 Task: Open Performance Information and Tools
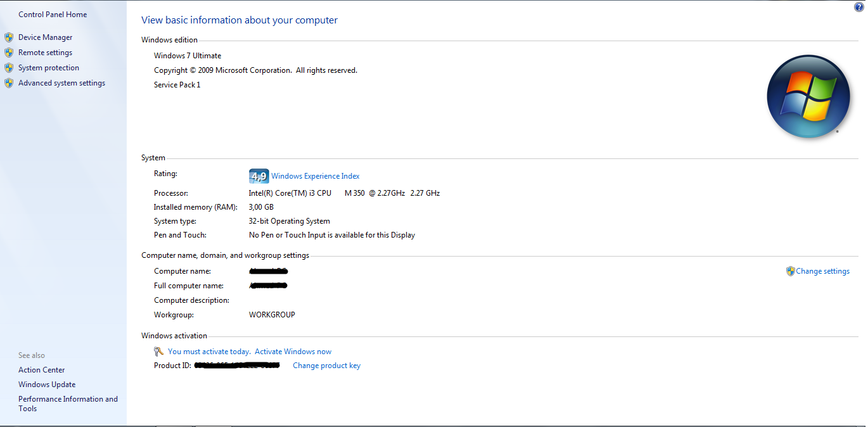[x=68, y=404]
